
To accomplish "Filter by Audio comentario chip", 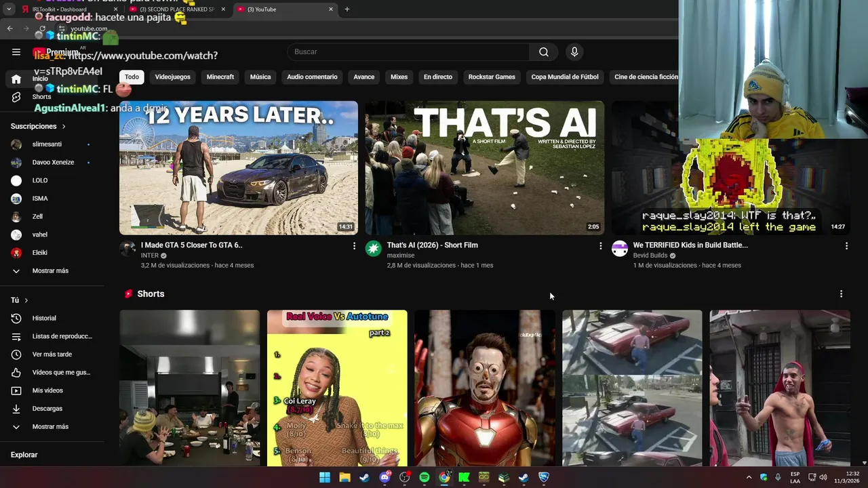I will coord(312,77).
